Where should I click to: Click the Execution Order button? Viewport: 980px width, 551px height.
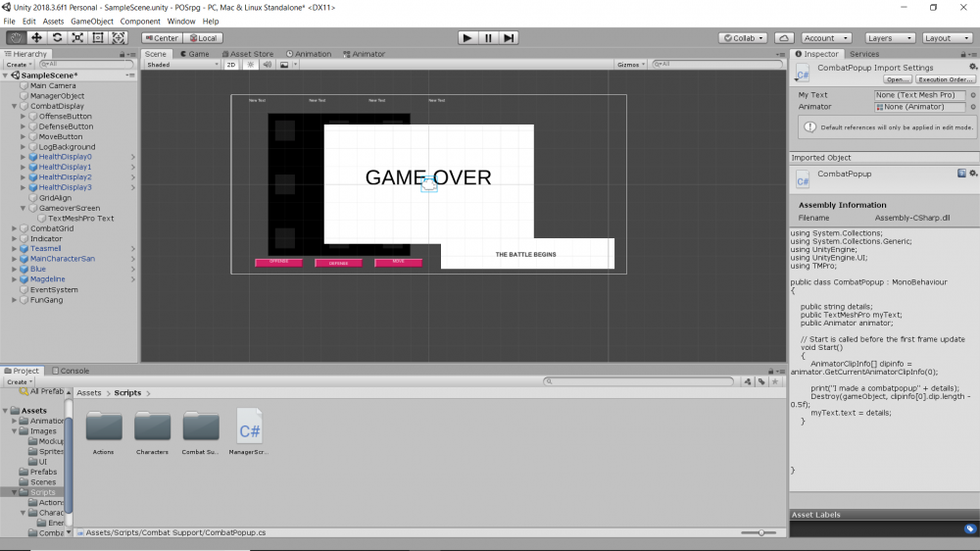(x=945, y=79)
